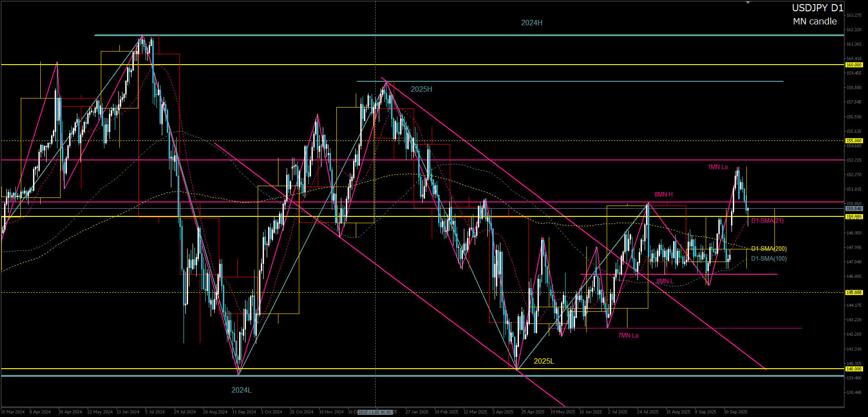Select the D1-SMA(200) indicator label
868x417 pixels.
769,249
